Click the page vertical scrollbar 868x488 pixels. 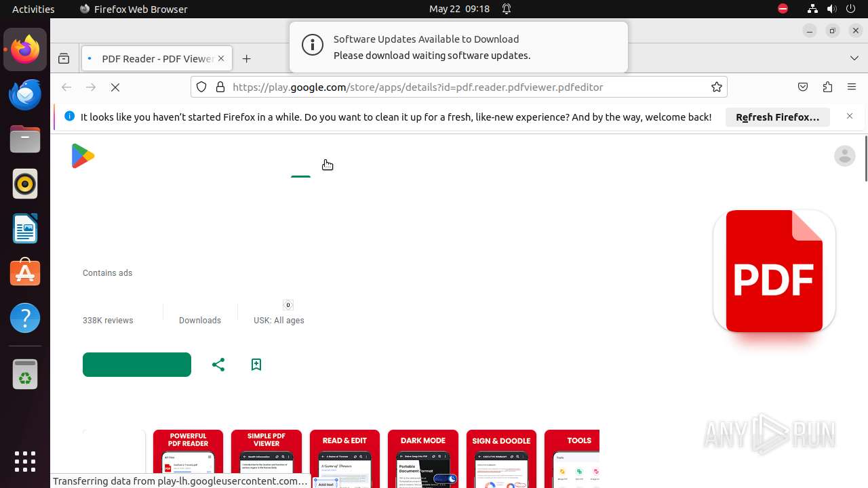[865, 159]
